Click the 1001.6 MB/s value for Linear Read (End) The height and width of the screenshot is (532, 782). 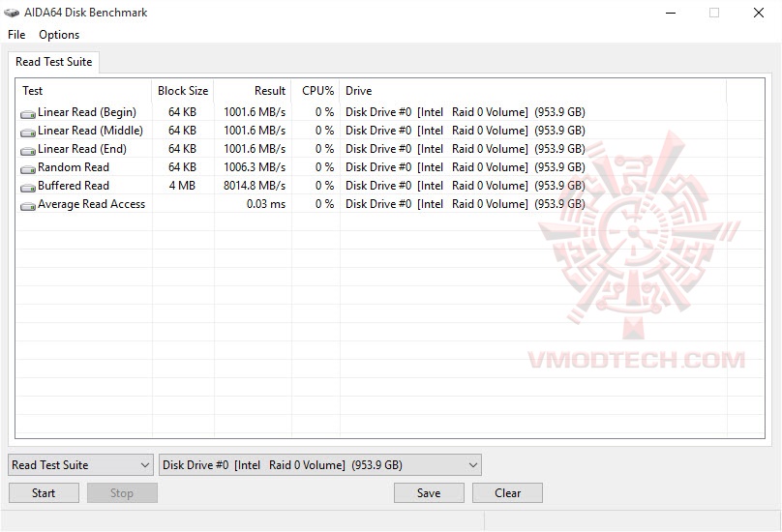pyautogui.click(x=255, y=149)
